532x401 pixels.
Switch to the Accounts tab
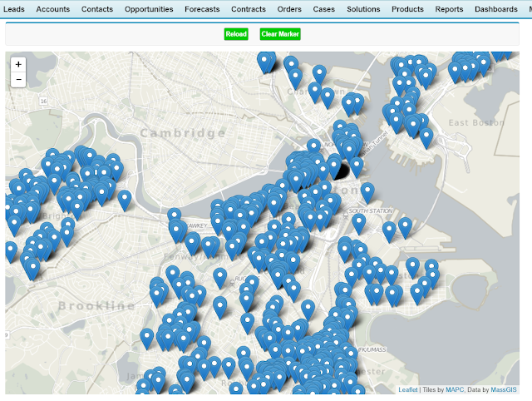(53, 9)
